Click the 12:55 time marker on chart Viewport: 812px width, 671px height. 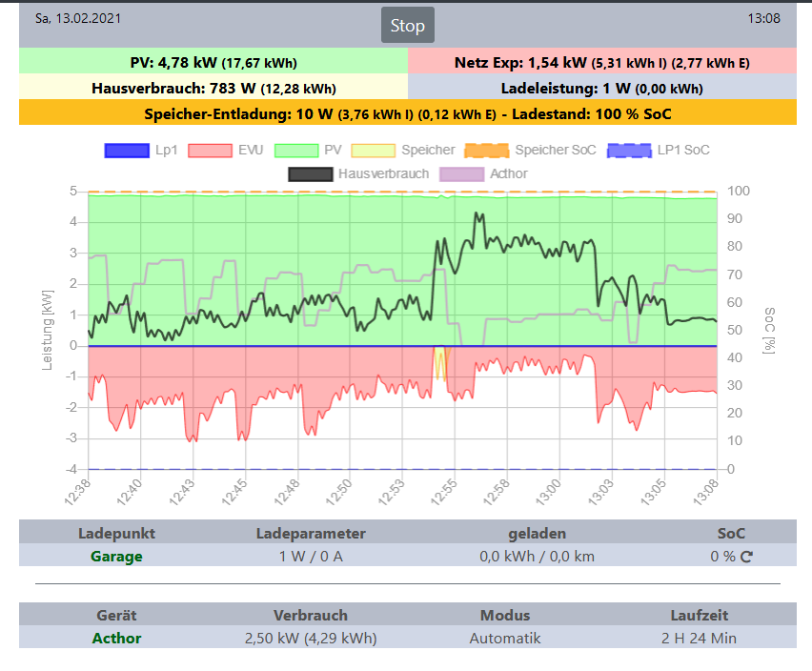(x=444, y=492)
